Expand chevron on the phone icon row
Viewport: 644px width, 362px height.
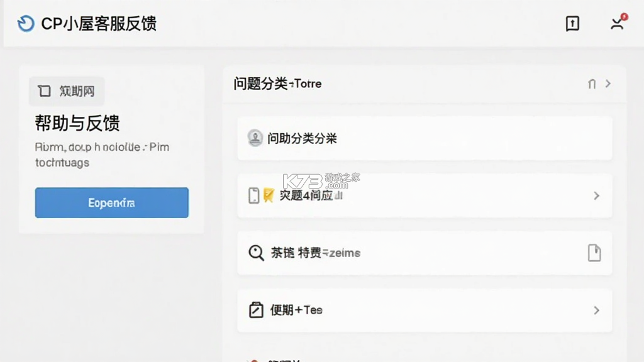pyautogui.click(x=596, y=196)
